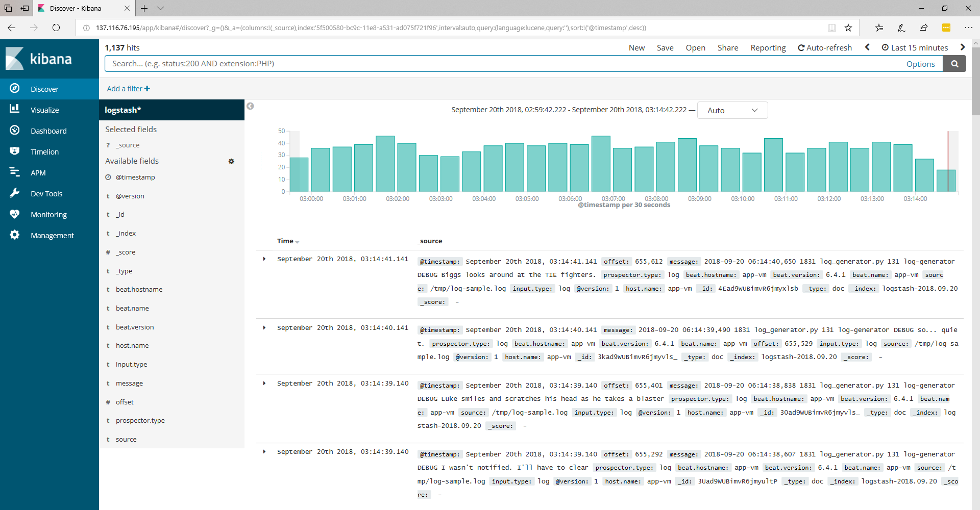
Task: Collapse the fields sidebar arrow
Action: (x=250, y=106)
